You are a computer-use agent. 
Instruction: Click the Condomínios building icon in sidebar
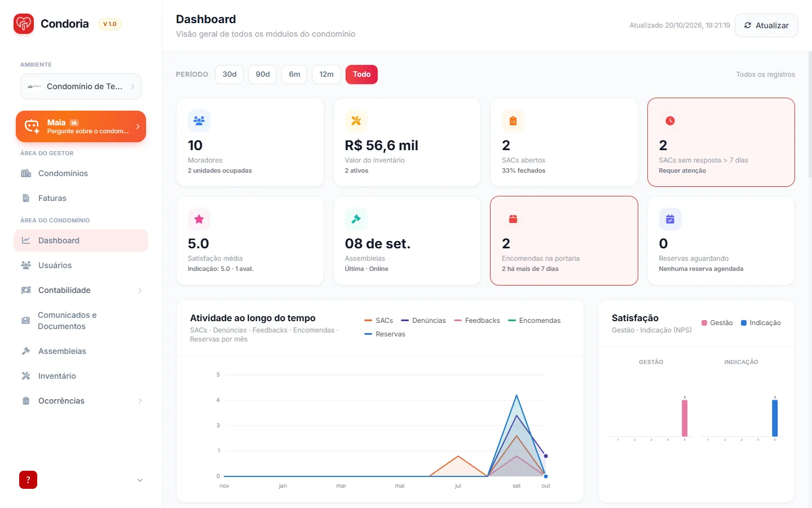coord(26,173)
